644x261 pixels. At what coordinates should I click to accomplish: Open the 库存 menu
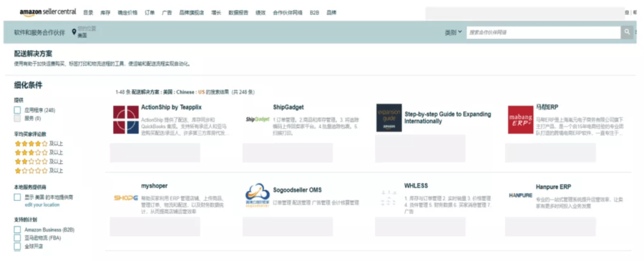coord(105,13)
